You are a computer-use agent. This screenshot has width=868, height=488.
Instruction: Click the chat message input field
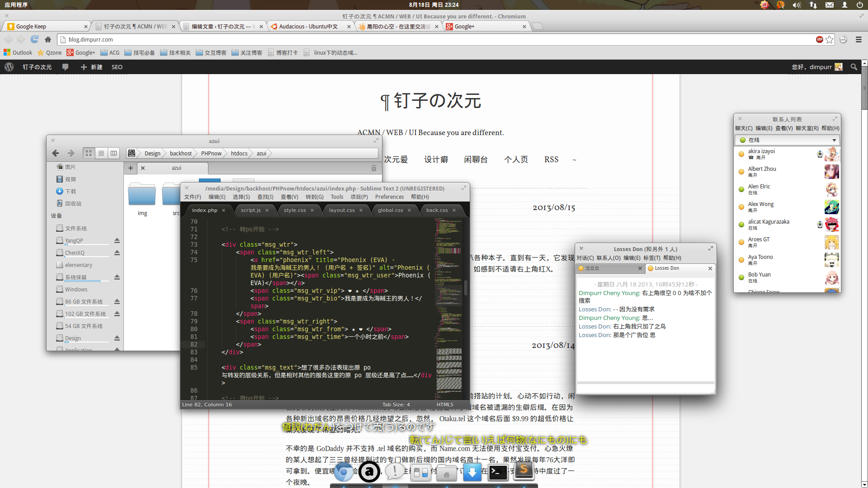[x=645, y=388]
